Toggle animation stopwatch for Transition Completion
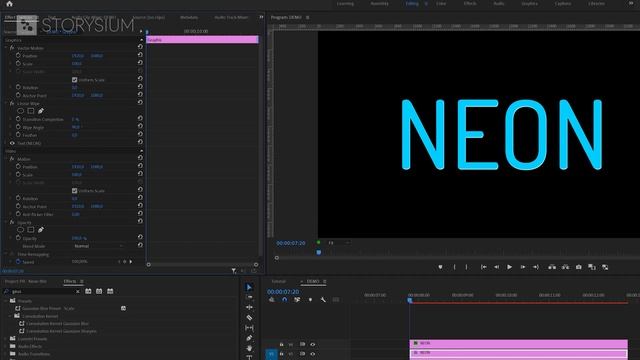The width and height of the screenshot is (640, 360). (x=18, y=119)
